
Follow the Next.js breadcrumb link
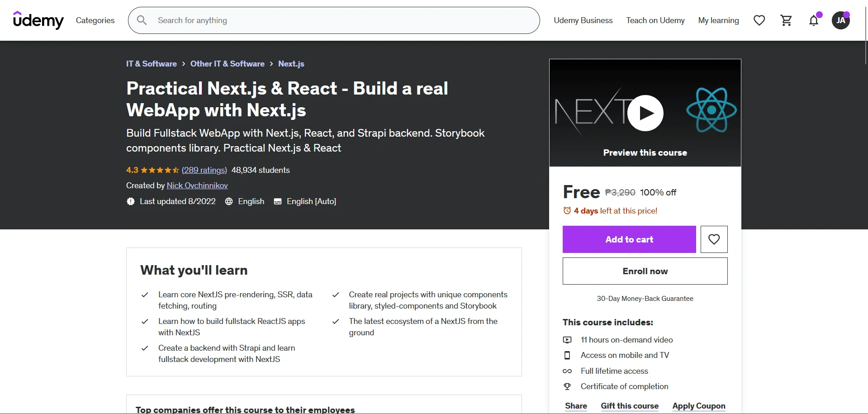point(291,64)
